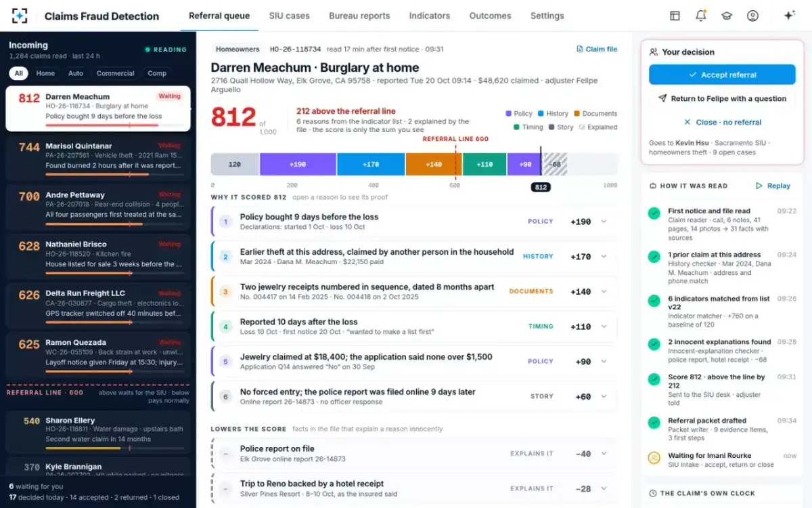Screen dimensions: 812x508
Task: Select the All filter chip
Action: point(19,73)
